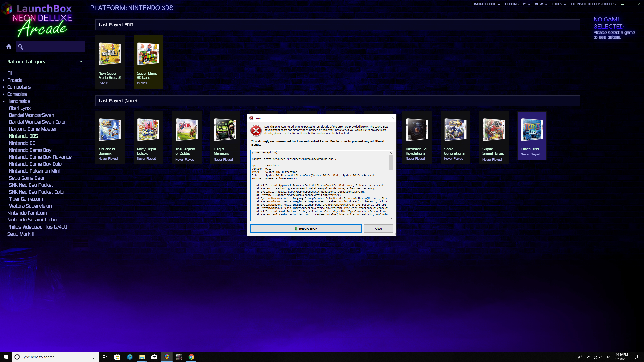Select Super Smash Bros. cover
Screen dimensions: 644x362
point(494,129)
